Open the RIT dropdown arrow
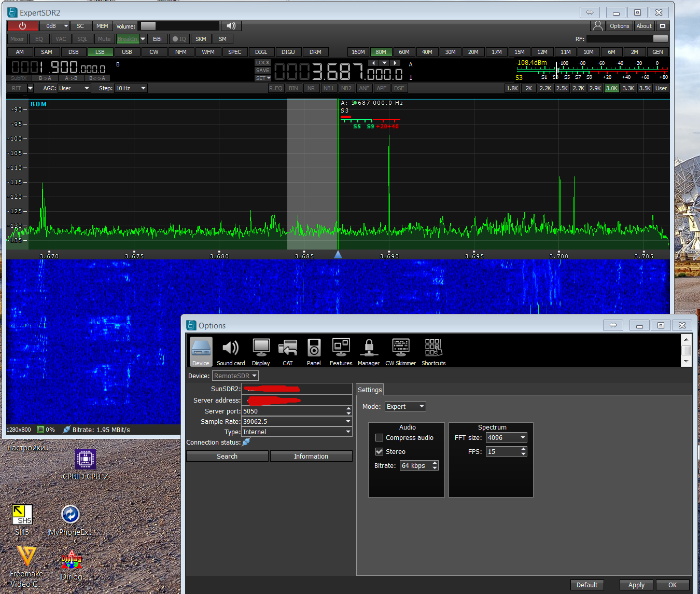The image size is (700, 594). pyautogui.click(x=30, y=88)
